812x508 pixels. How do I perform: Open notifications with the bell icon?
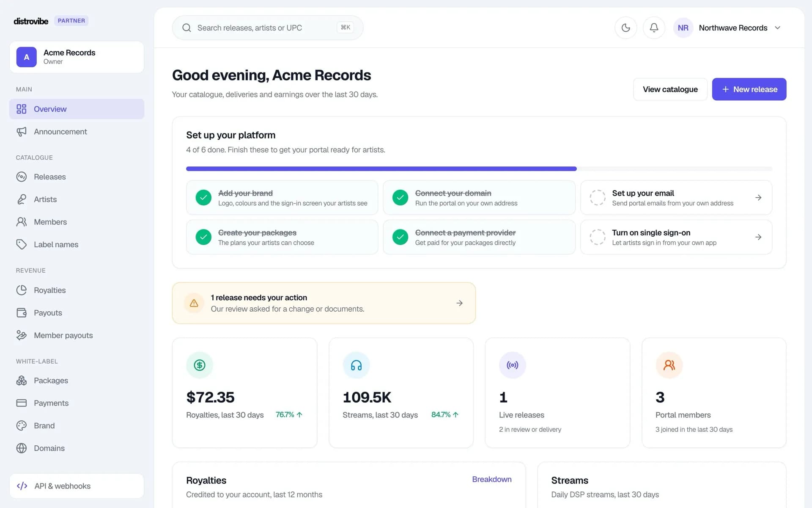[654, 28]
